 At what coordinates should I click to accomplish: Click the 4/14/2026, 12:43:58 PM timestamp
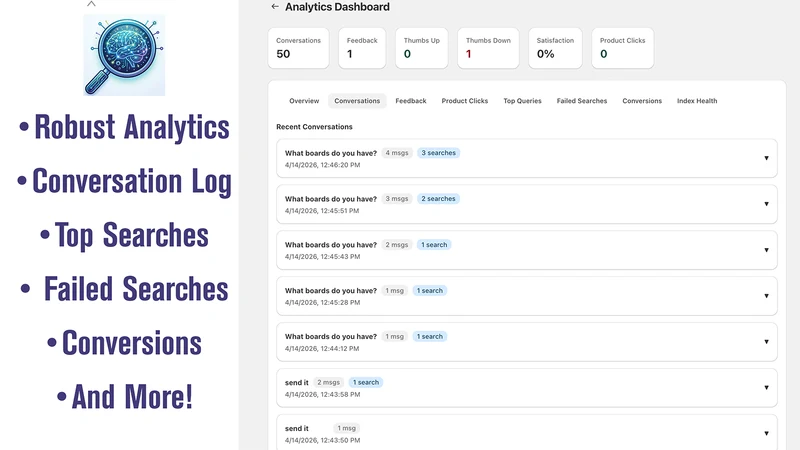[x=322, y=394]
